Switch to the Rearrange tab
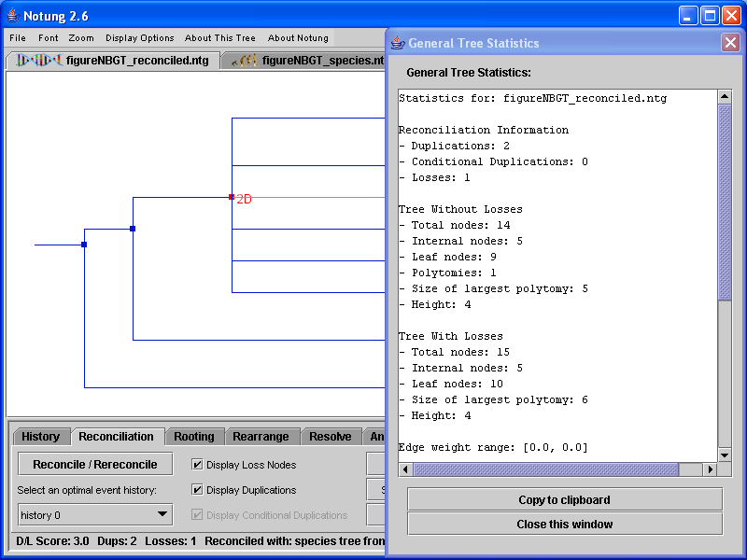Screen dimensions: 747x560 click(x=261, y=437)
